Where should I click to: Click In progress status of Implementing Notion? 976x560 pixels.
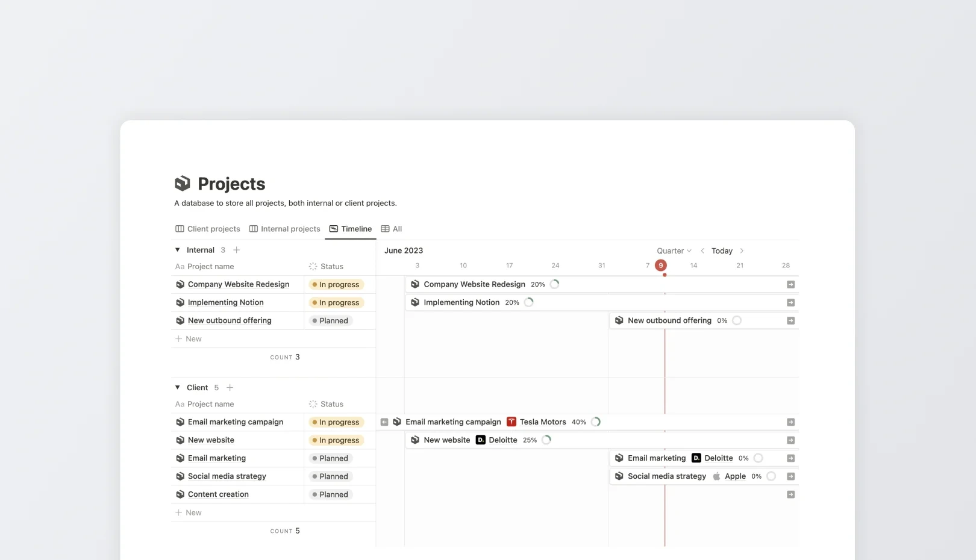pyautogui.click(x=336, y=303)
